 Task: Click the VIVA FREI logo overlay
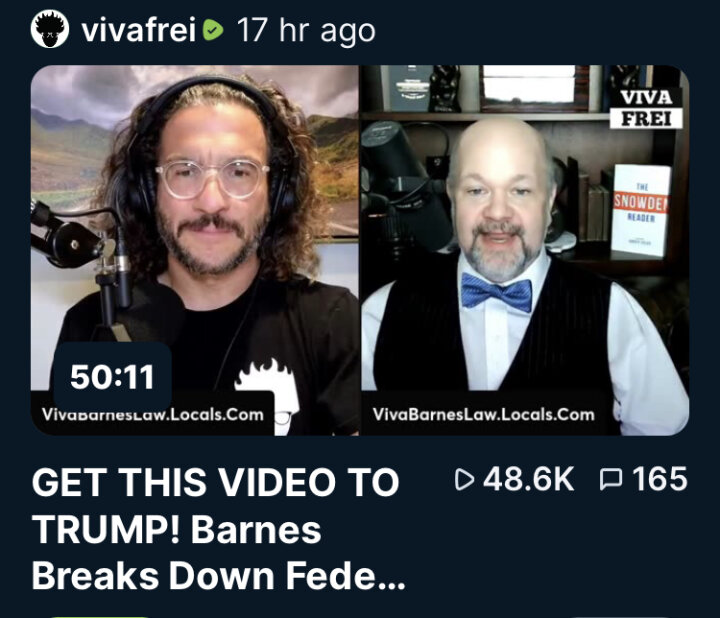[x=646, y=108]
